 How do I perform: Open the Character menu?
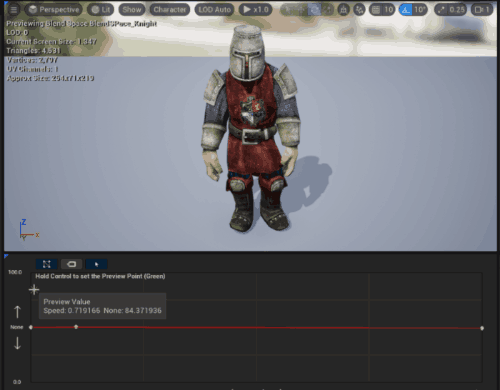170,10
